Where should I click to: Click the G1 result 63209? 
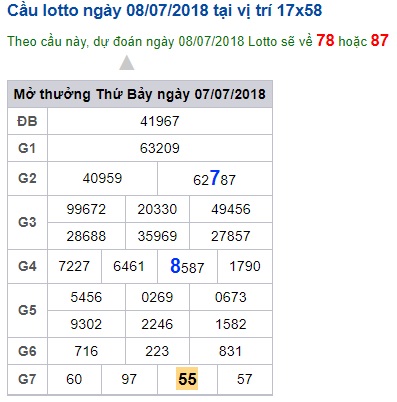point(160,148)
